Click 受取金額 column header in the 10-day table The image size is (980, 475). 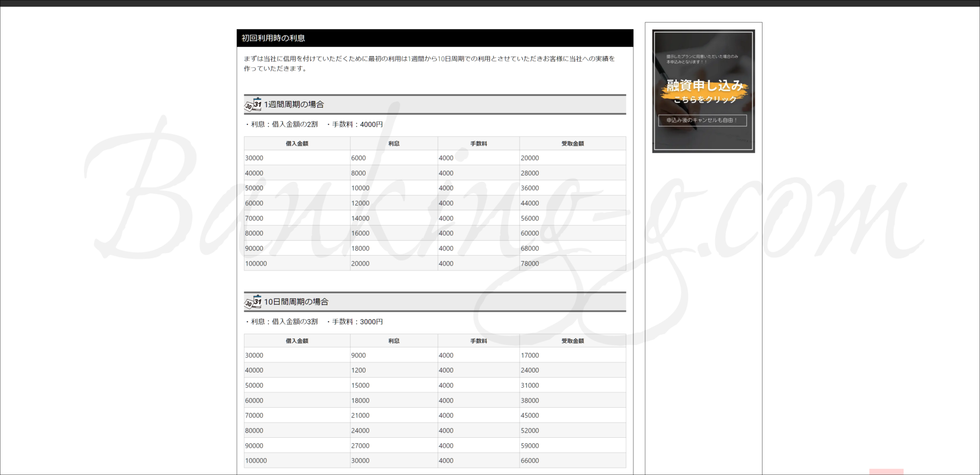pyautogui.click(x=572, y=341)
